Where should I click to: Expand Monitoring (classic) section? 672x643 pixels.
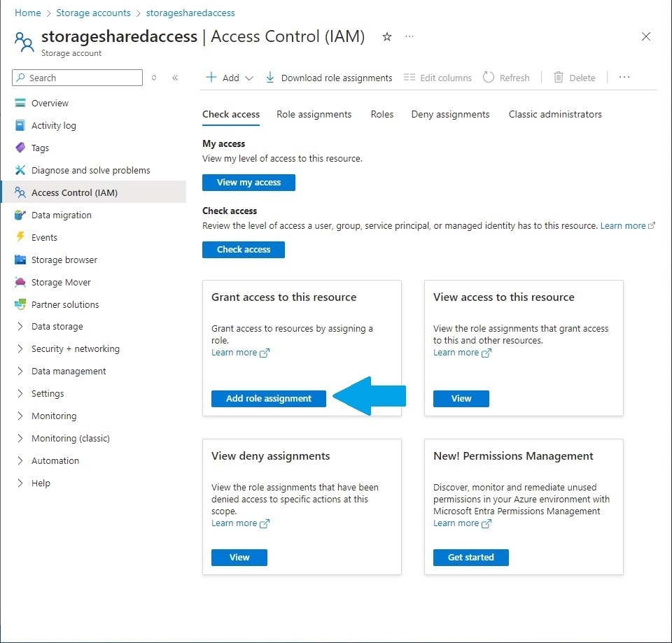click(20, 438)
